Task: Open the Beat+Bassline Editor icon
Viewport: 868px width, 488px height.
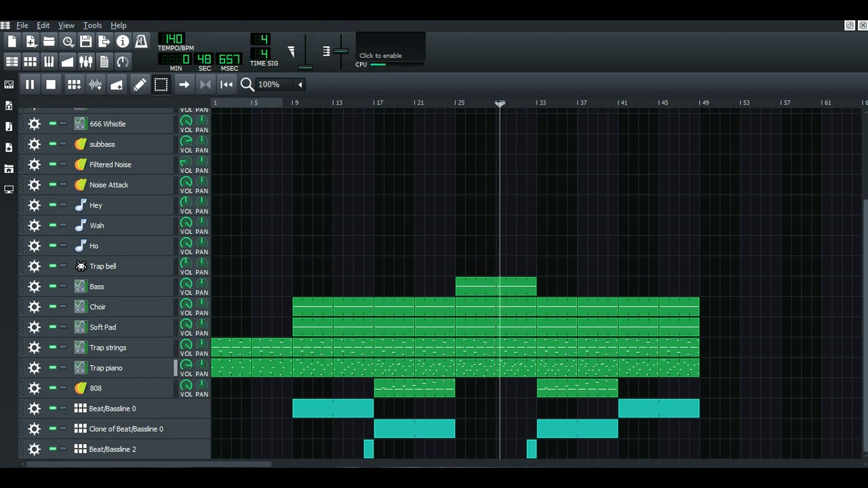Action: (x=31, y=62)
